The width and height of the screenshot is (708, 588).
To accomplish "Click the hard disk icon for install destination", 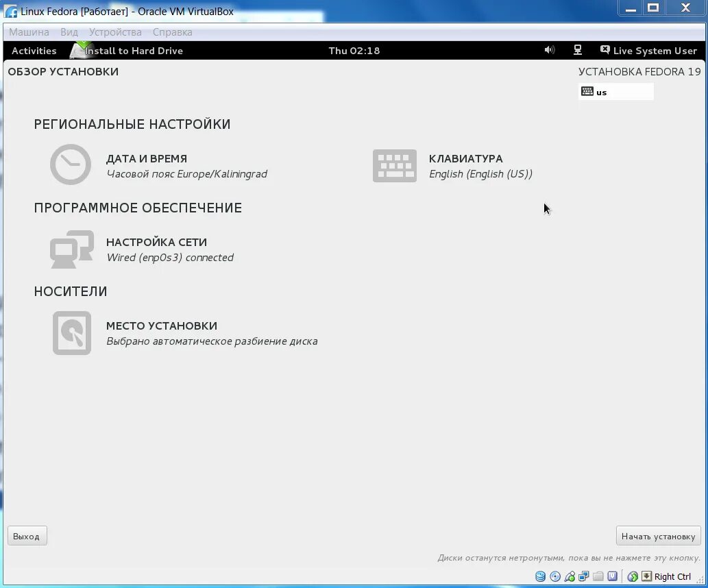I will 72,333.
